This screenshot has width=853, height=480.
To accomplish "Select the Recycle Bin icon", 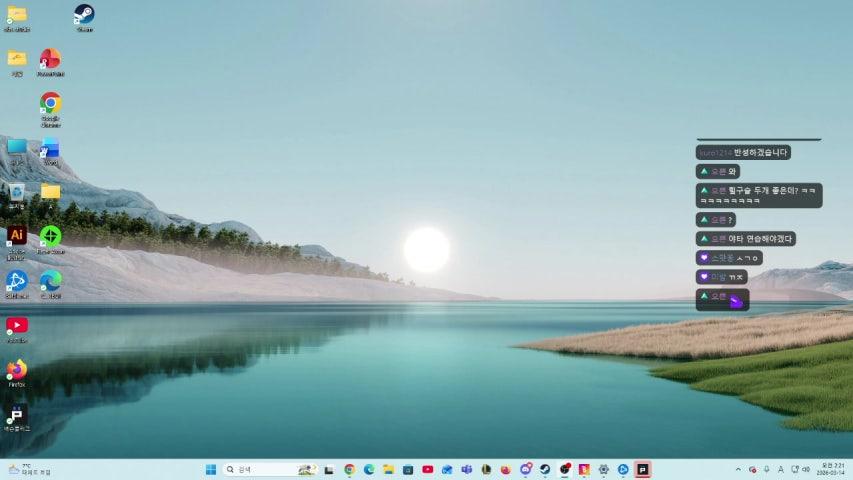I will pos(17,191).
